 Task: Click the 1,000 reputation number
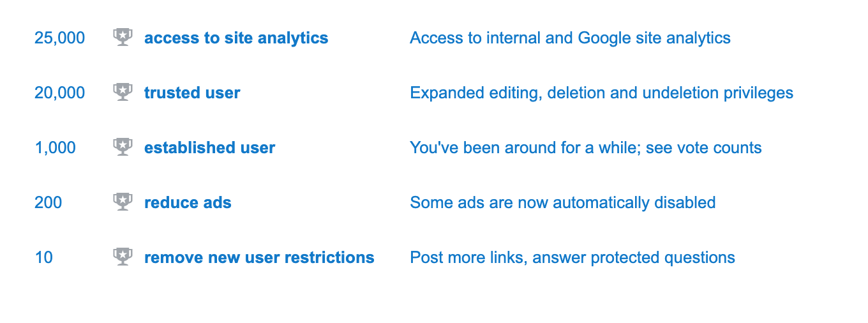pos(56,148)
